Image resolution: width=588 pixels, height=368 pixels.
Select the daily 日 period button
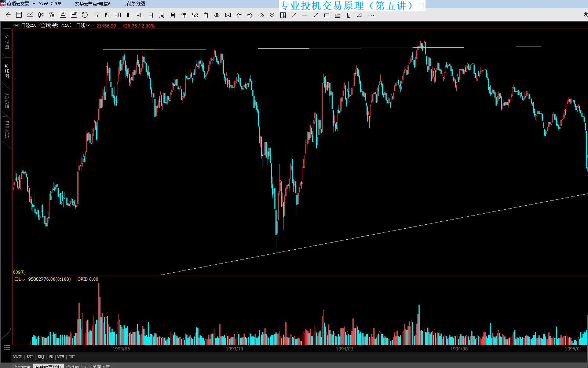pyautogui.click(x=151, y=15)
